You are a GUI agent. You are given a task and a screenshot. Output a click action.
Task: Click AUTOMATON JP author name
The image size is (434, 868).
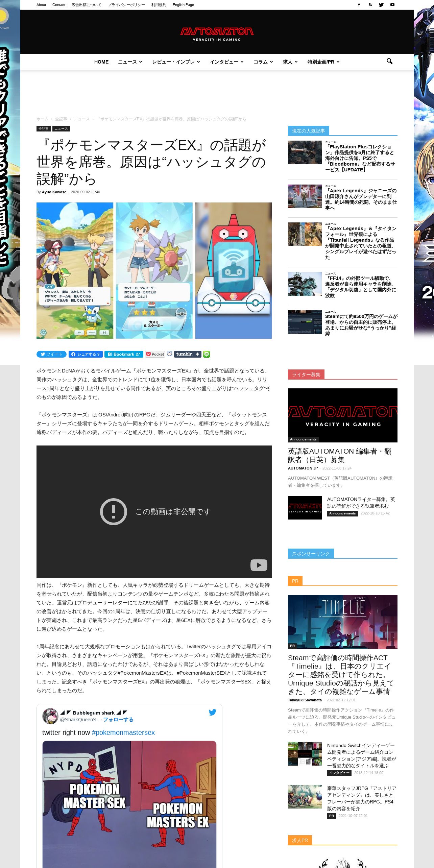(x=303, y=468)
